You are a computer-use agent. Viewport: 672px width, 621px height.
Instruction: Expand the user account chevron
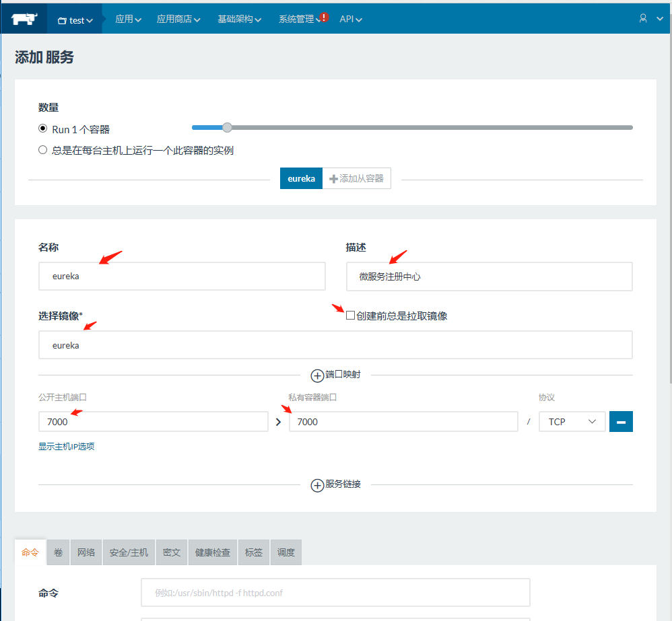tap(660, 18)
